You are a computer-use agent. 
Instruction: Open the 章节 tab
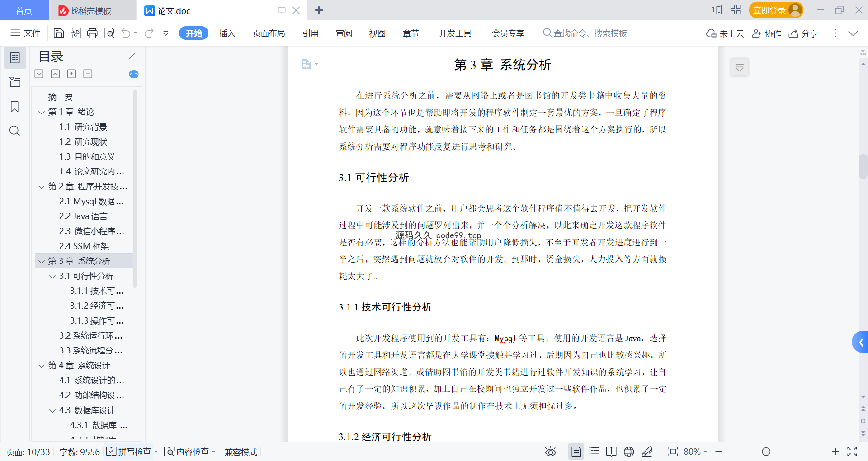(410, 33)
